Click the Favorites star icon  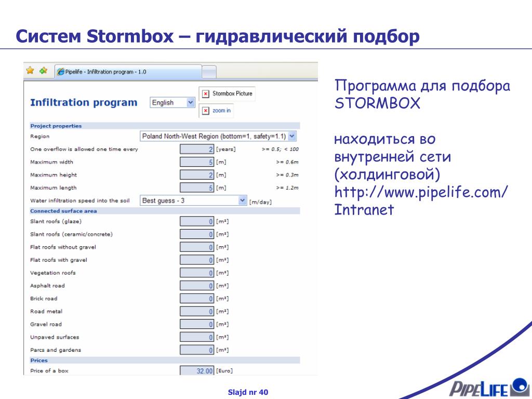click(x=30, y=71)
